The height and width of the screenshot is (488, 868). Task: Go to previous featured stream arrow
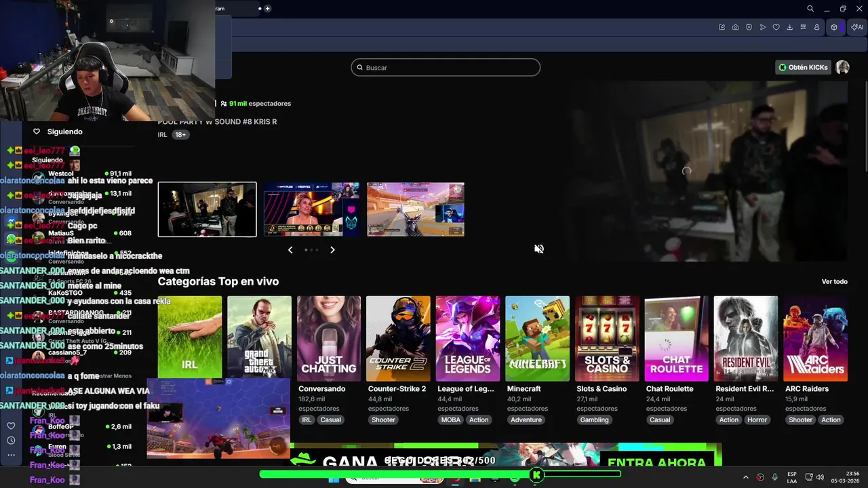290,249
